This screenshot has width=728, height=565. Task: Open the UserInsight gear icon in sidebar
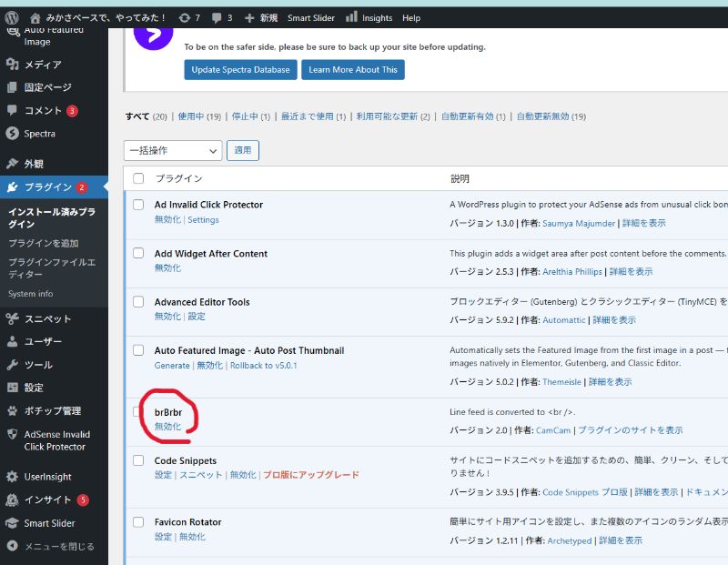pos(12,477)
